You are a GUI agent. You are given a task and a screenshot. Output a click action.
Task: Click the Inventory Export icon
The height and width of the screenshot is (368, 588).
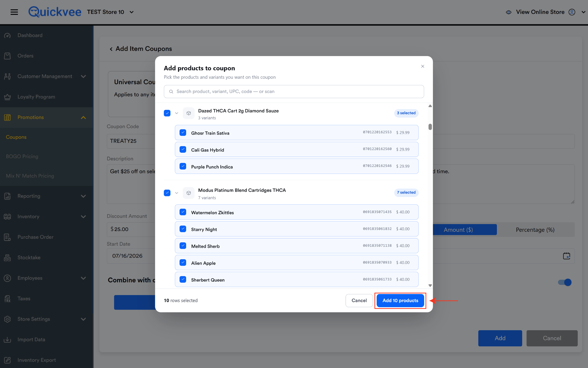point(8,360)
